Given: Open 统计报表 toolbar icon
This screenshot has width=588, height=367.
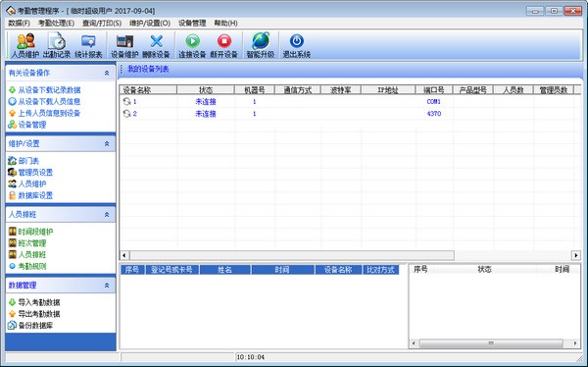Looking at the screenshot, I should [88, 41].
